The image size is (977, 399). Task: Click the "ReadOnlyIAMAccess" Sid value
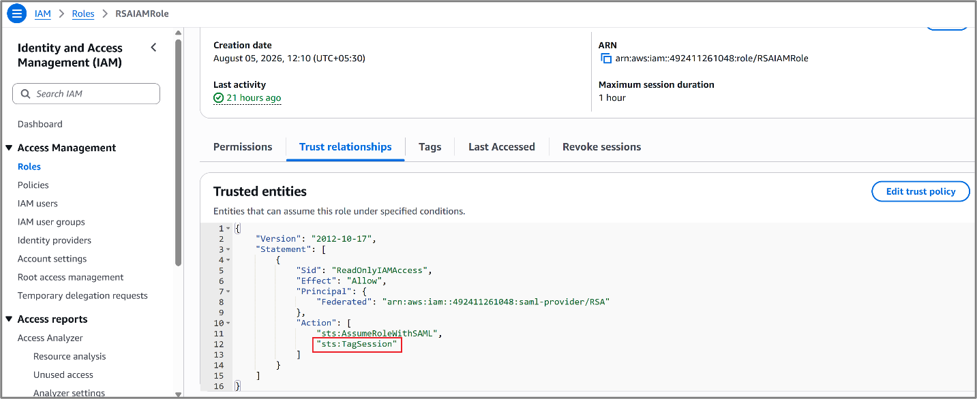pyautogui.click(x=381, y=271)
